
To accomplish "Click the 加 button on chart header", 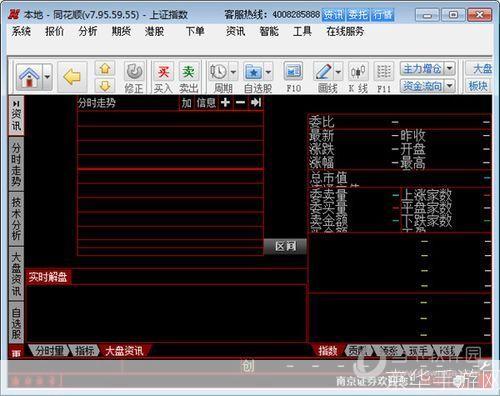I will pos(186,103).
